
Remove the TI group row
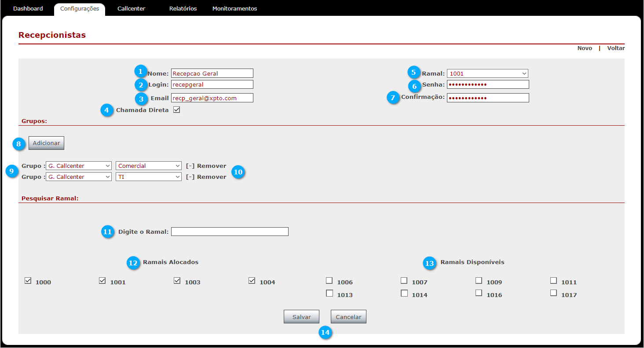pyautogui.click(x=206, y=177)
